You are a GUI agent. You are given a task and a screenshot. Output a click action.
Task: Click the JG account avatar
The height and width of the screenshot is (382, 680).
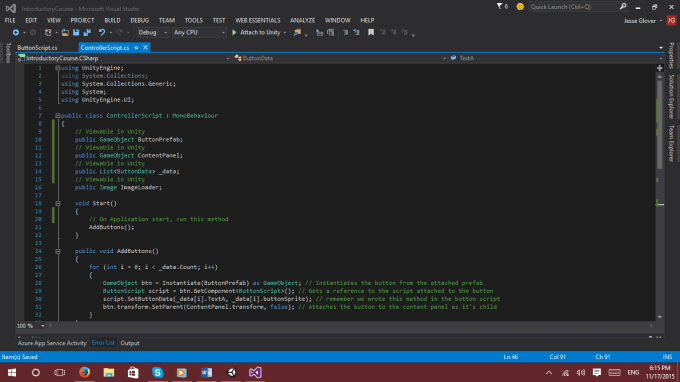pos(671,20)
